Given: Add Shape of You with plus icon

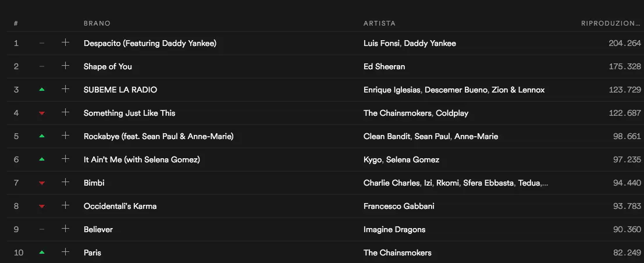Looking at the screenshot, I should pos(65,66).
